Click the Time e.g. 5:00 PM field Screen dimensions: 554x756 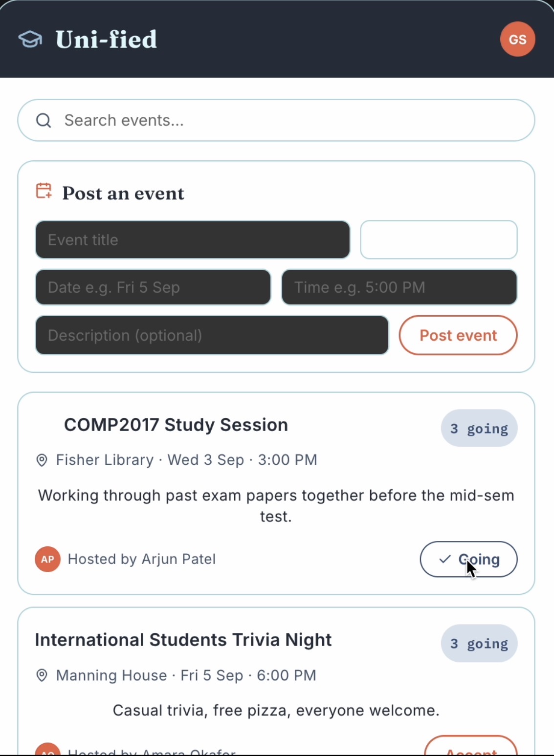399,287
